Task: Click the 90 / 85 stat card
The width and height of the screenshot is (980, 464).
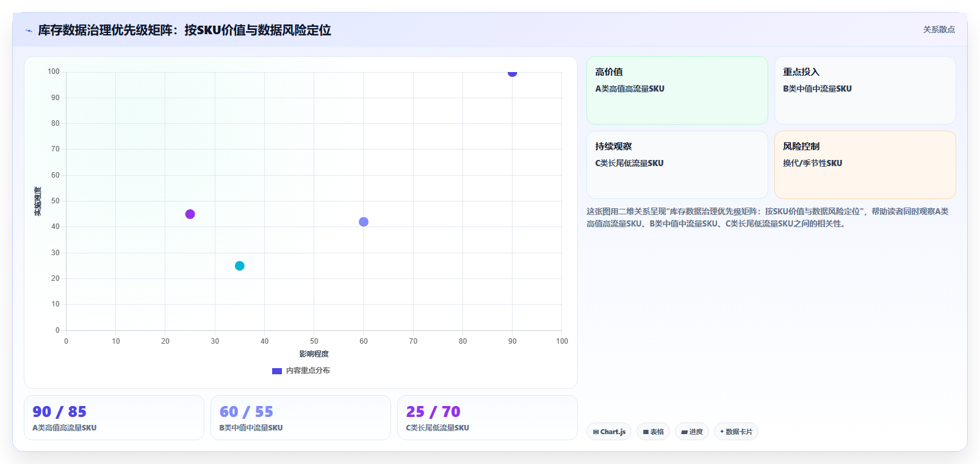Action: click(x=114, y=418)
